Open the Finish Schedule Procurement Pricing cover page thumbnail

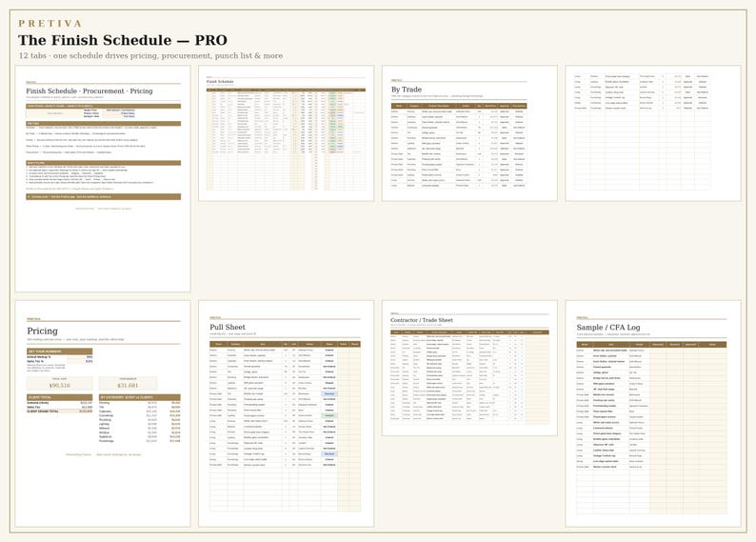coord(103,178)
